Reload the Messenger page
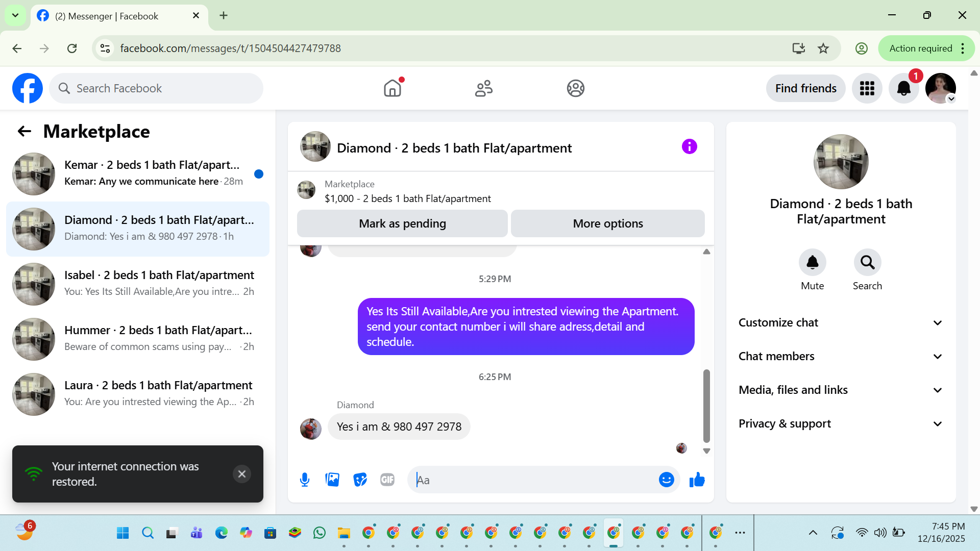980x551 pixels. click(72, 48)
